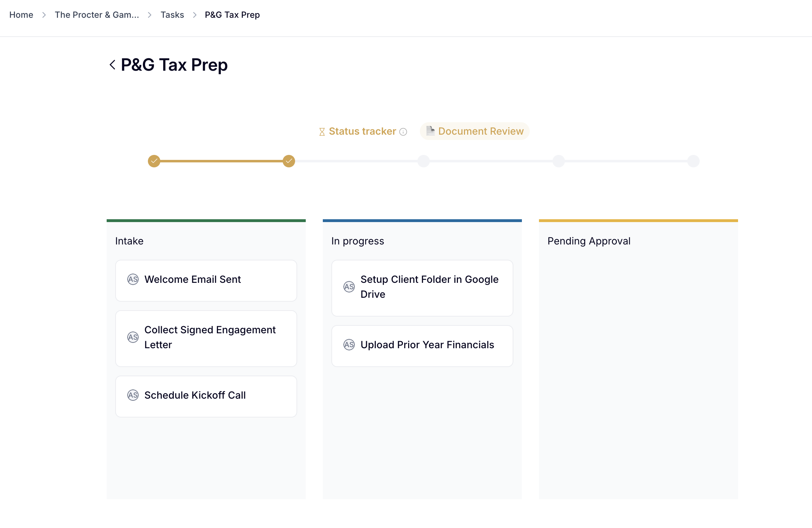Viewport: 812px width, 528px height.
Task: Go to Tasks in the breadcrumb
Action: pyautogui.click(x=172, y=15)
